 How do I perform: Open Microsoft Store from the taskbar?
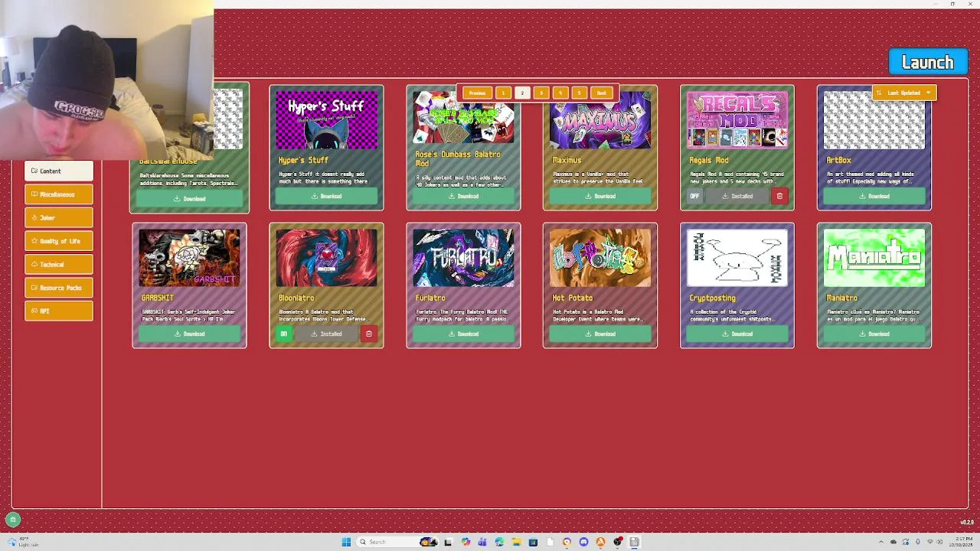point(533,542)
